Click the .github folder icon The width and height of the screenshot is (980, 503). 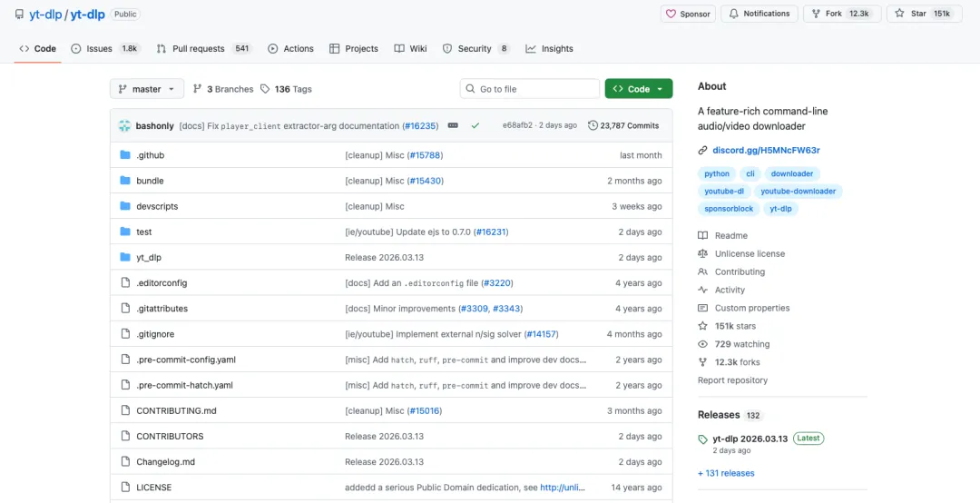(x=125, y=155)
